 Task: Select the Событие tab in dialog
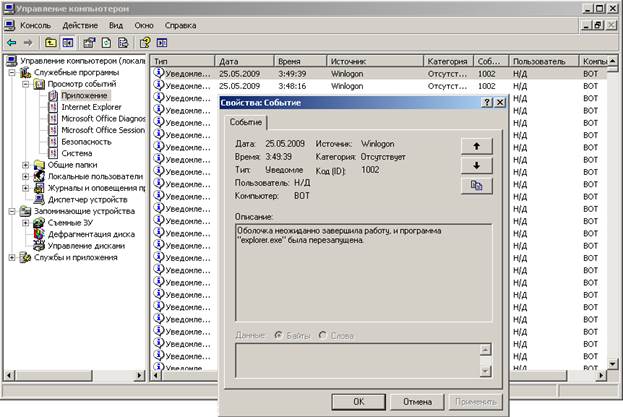(x=246, y=122)
